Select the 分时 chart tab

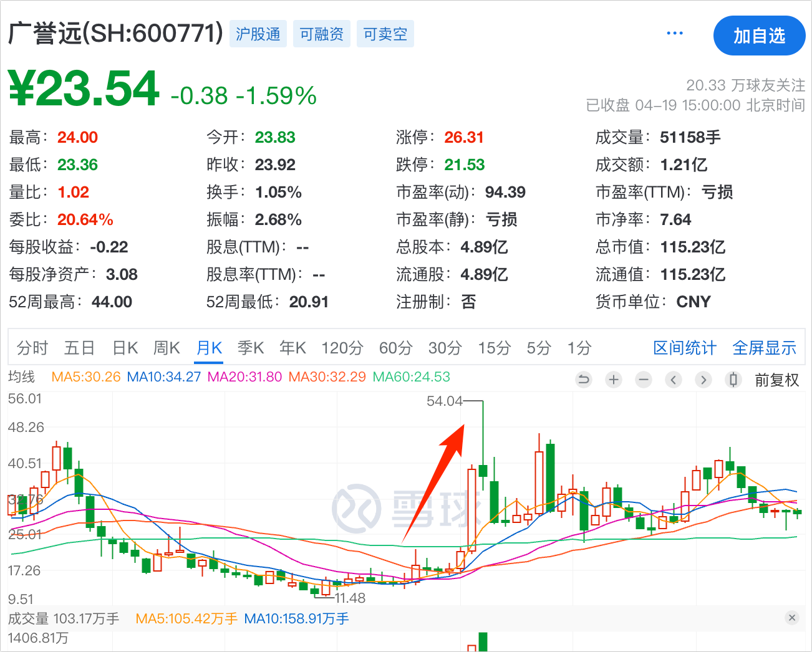pyautogui.click(x=32, y=348)
